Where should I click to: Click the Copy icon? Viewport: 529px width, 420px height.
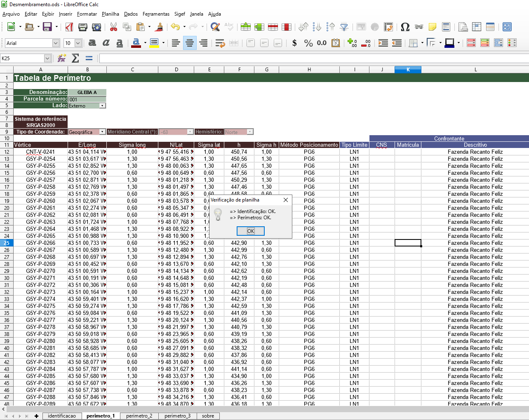(x=127, y=27)
